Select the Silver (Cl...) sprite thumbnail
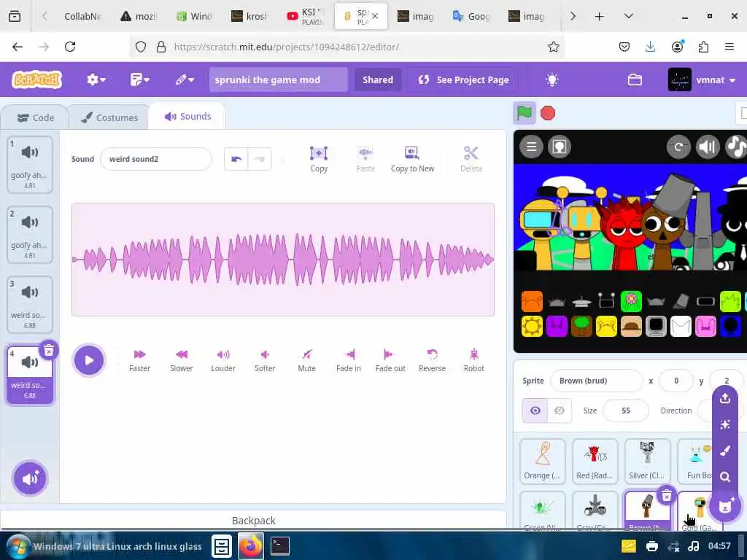The image size is (747, 560). (647, 461)
